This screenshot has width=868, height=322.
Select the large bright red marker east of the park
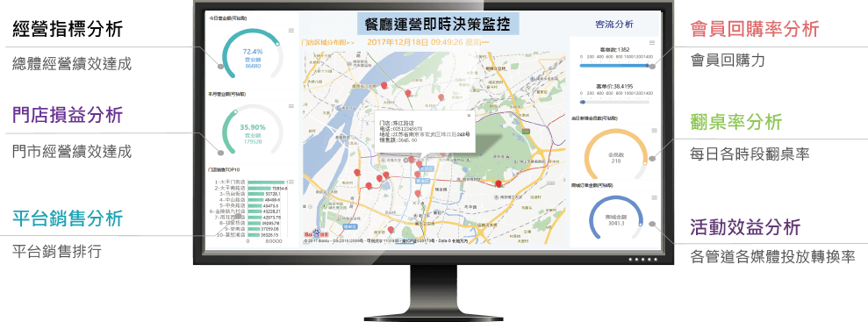click(499, 183)
